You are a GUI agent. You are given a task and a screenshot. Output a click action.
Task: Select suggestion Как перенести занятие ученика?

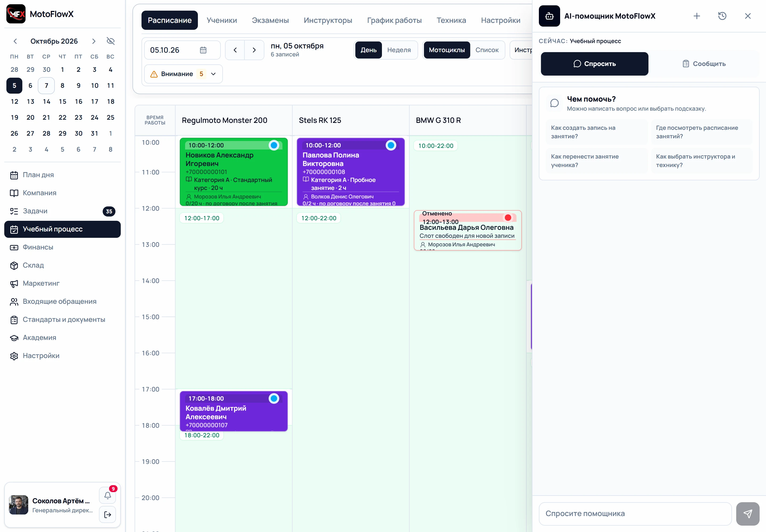597,161
